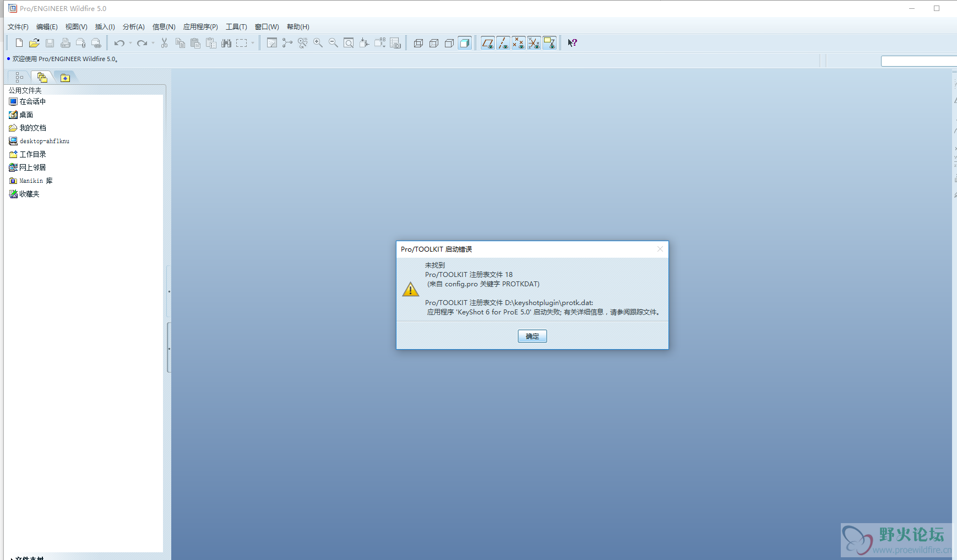This screenshot has height=560, width=957.
Task: Select desktop-ahflknu computer entry
Action: pos(39,141)
